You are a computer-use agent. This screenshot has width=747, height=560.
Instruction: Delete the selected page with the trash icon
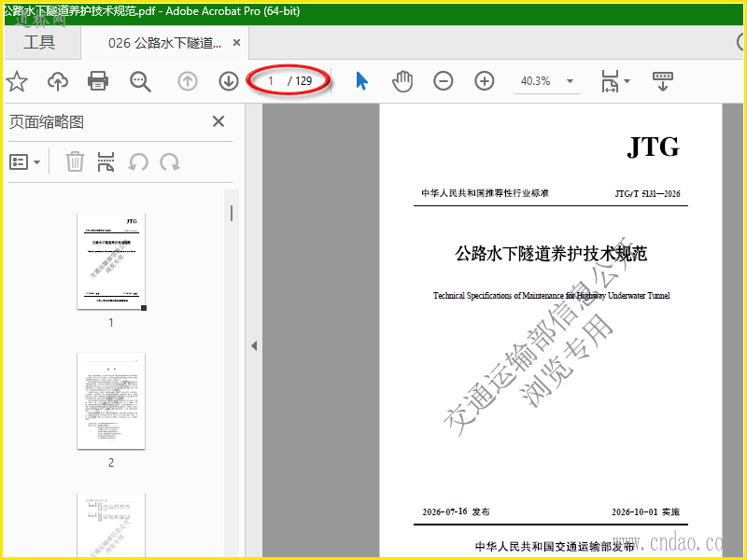[75, 161]
